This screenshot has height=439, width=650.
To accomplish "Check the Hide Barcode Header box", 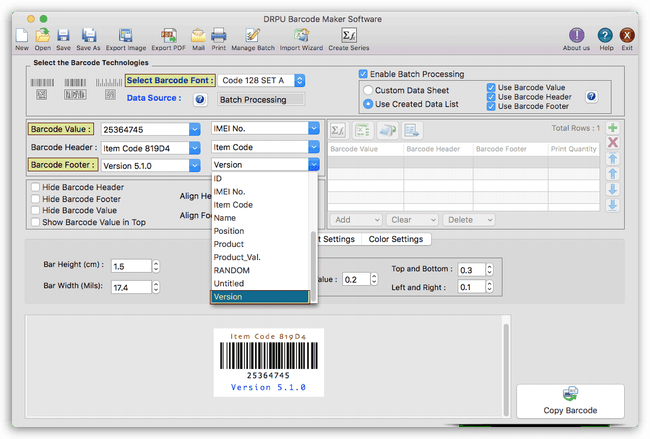I will pyautogui.click(x=36, y=187).
